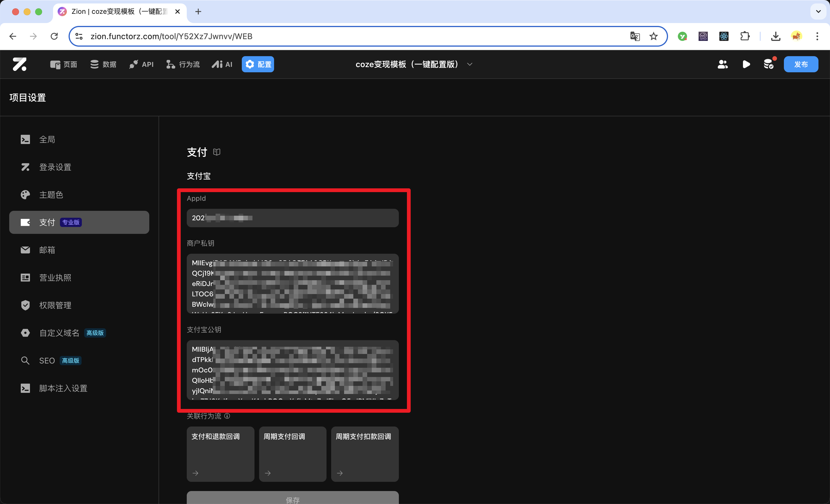Click the palette icon beside 主题色
The image size is (830, 504).
coord(25,195)
